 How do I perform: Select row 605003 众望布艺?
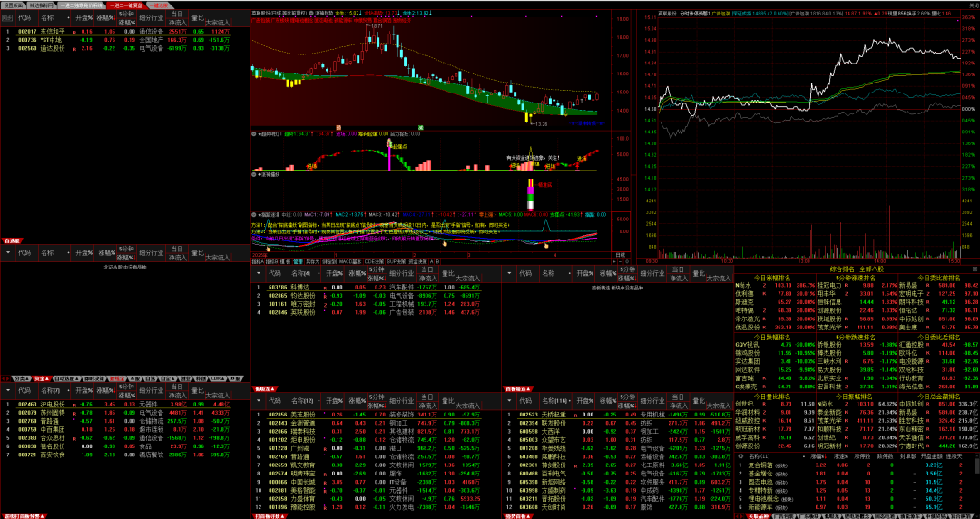point(617,439)
